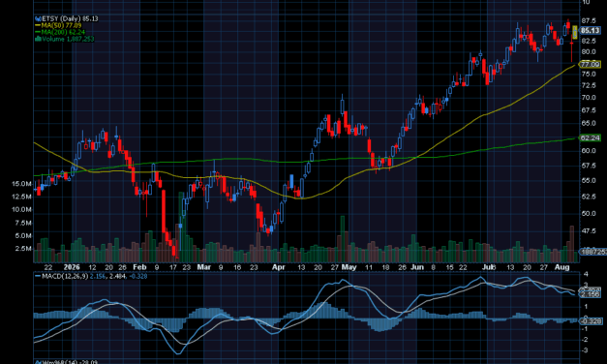Select the 'ETSY (Daily) 85.13' legend label
The image size is (607, 364).
tap(70, 18)
